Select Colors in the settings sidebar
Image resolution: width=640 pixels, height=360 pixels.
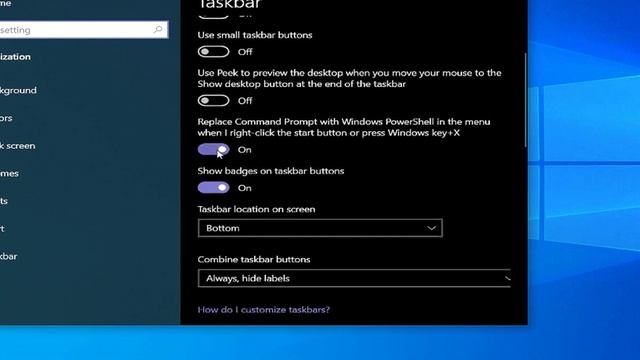point(6,118)
